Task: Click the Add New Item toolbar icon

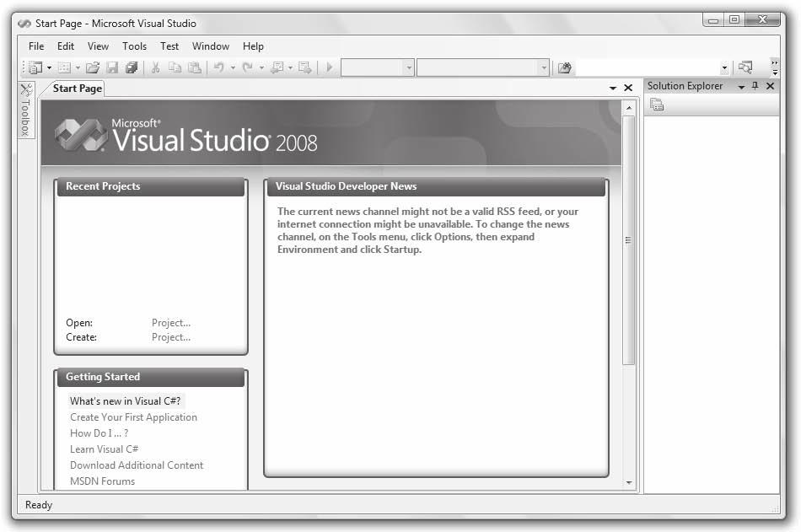Action: [64, 67]
